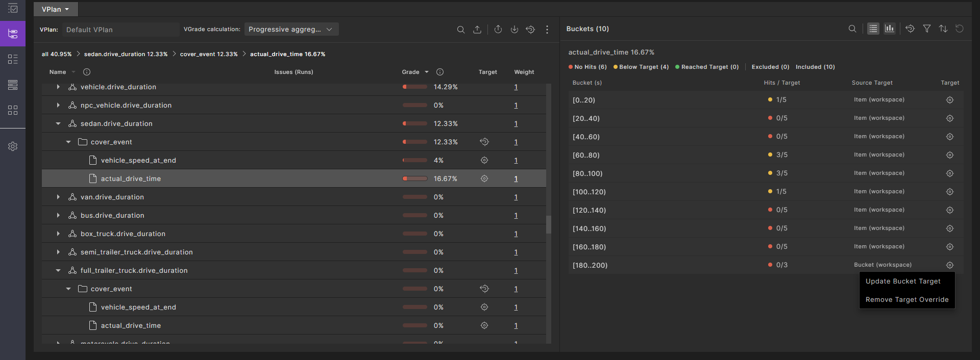Click the Default VPlan name field

coord(120,30)
